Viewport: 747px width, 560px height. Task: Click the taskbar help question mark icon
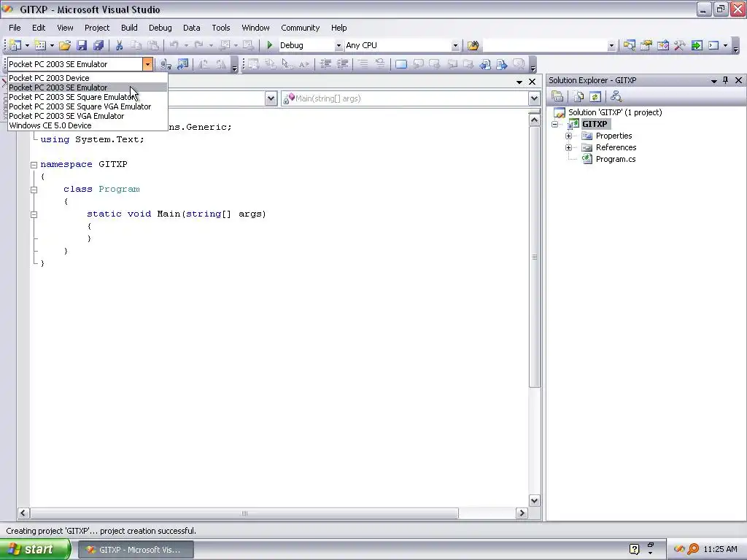pyautogui.click(x=634, y=550)
